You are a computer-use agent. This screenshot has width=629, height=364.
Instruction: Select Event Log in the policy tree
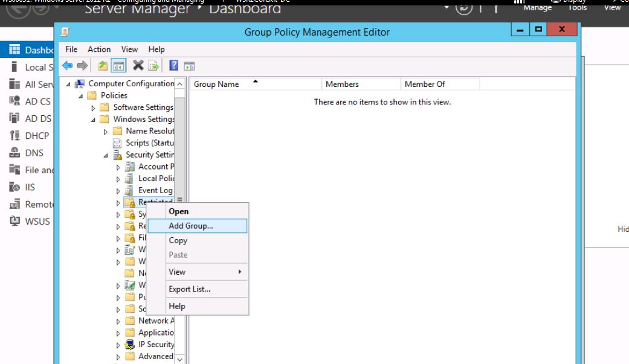click(155, 190)
